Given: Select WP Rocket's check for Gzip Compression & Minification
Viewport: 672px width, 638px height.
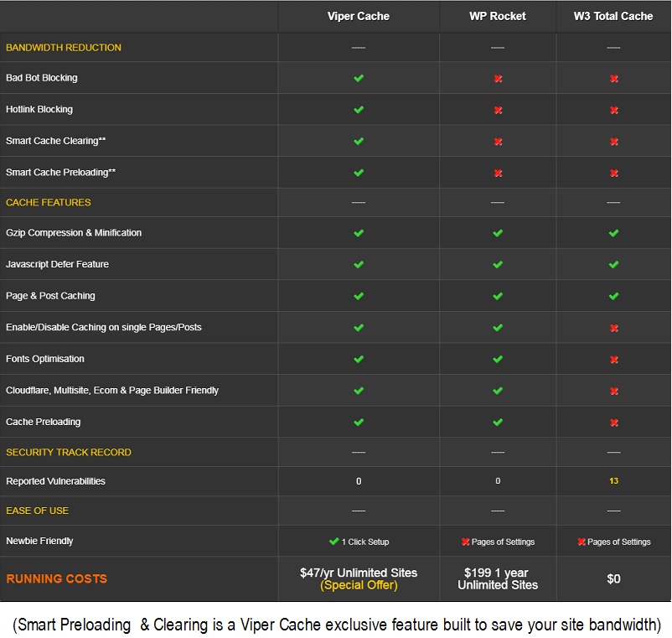Looking at the screenshot, I should (498, 233).
